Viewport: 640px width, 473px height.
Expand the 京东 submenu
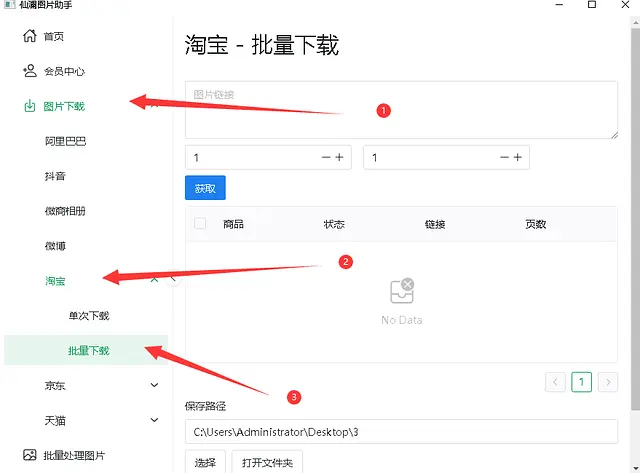click(x=154, y=385)
